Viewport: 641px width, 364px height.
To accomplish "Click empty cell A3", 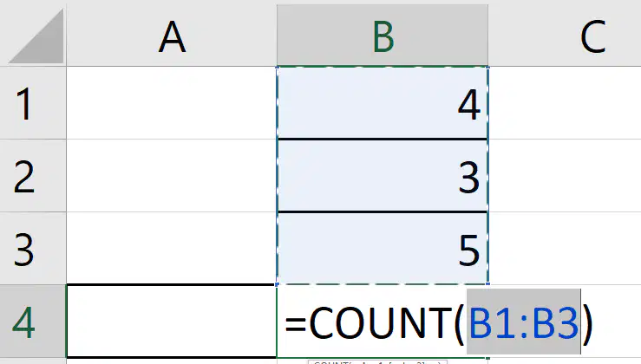I will pos(172,249).
